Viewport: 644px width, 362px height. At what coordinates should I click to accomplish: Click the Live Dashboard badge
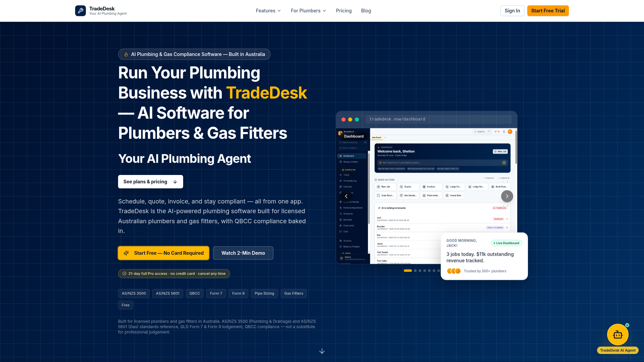(x=506, y=243)
